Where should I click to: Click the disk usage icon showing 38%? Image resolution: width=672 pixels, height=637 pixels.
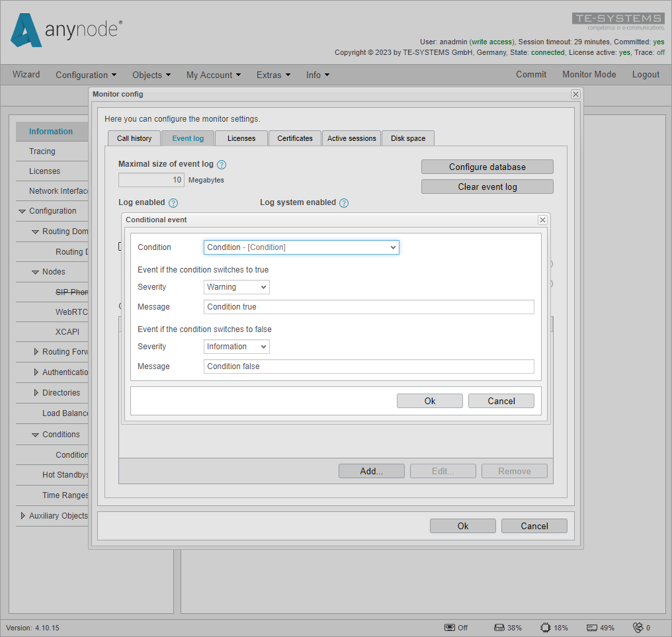tap(498, 627)
